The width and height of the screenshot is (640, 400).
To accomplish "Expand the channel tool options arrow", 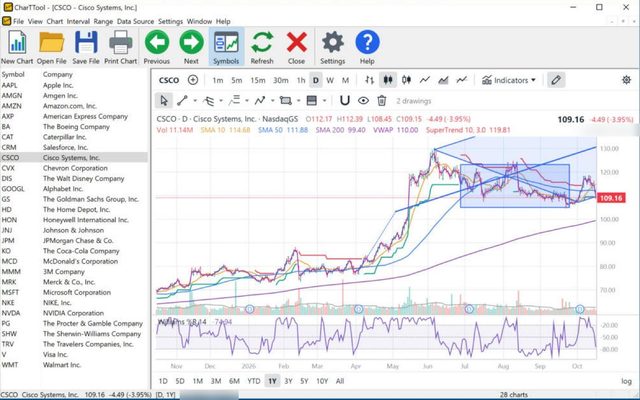I will point(247,101).
